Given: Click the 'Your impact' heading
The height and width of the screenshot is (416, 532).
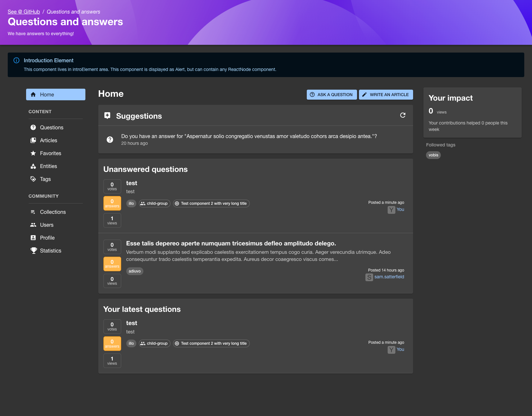Looking at the screenshot, I should tap(450, 98).
